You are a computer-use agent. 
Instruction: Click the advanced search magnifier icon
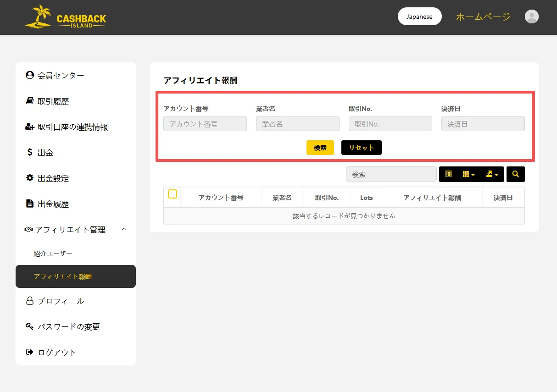pyautogui.click(x=516, y=174)
